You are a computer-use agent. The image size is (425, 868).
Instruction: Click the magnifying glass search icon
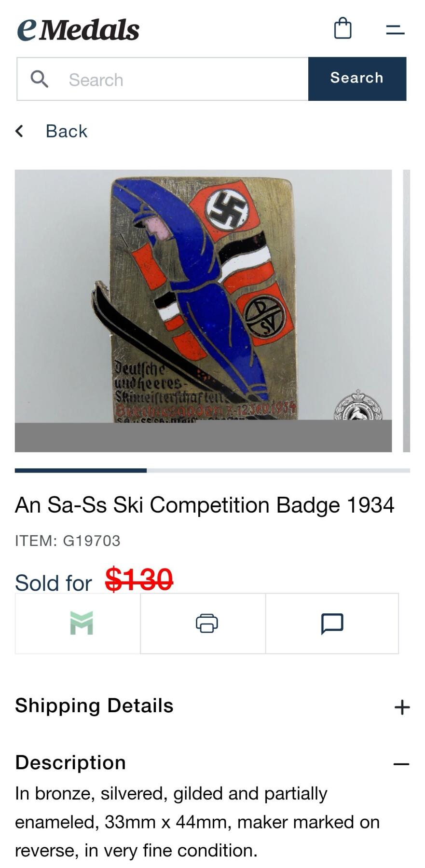click(39, 79)
